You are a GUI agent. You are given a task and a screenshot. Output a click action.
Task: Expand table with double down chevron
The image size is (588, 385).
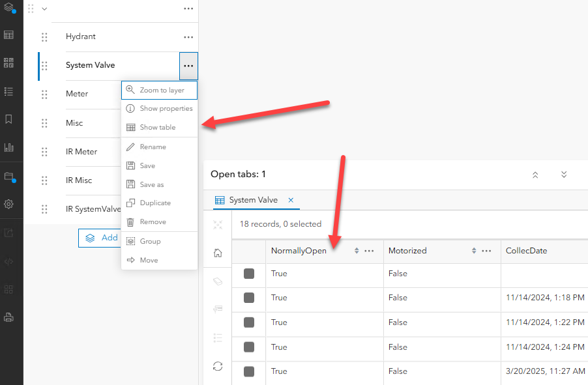564,175
